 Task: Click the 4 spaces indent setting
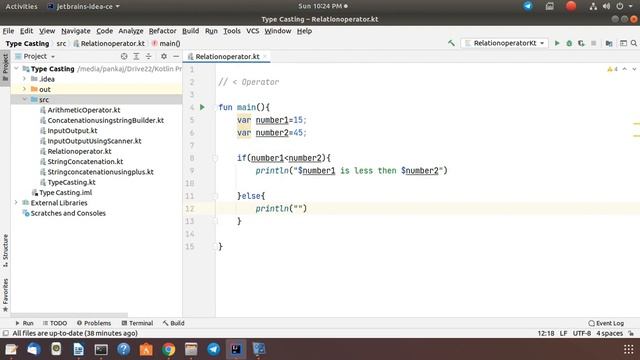tap(609, 333)
